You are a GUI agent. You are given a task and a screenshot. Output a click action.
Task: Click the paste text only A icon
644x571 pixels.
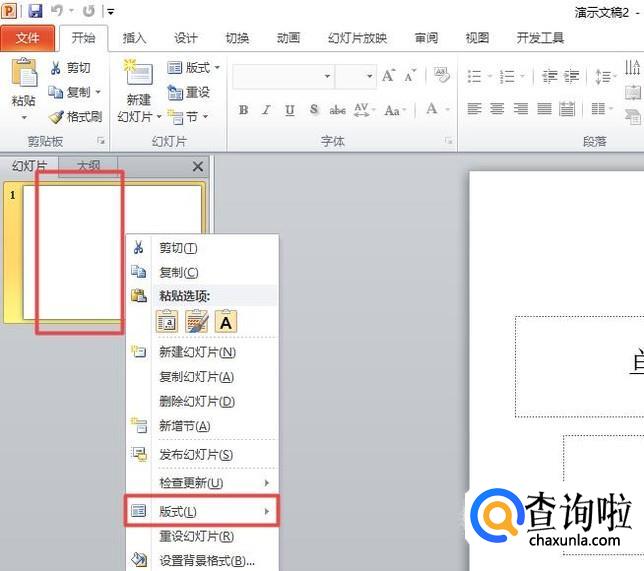[x=226, y=321]
